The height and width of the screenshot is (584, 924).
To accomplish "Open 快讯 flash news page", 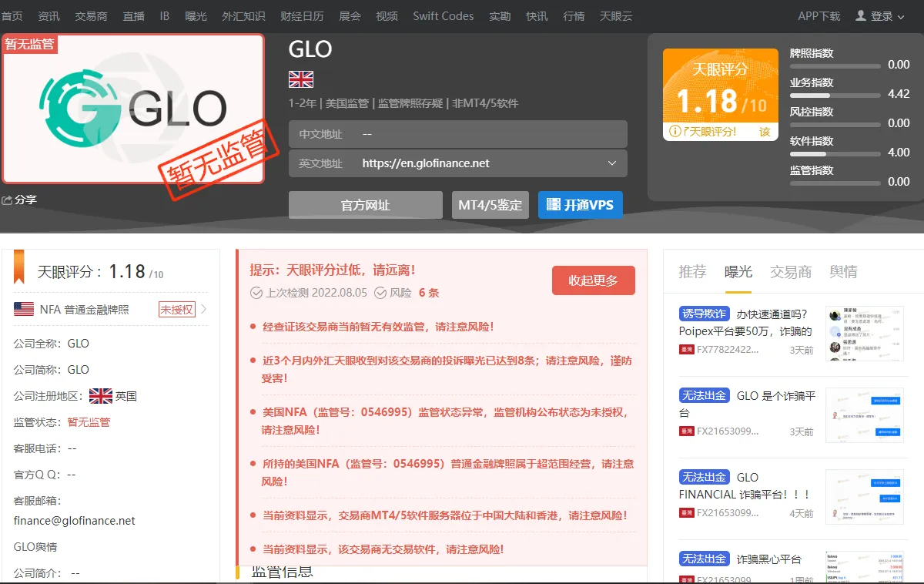I will pos(537,16).
